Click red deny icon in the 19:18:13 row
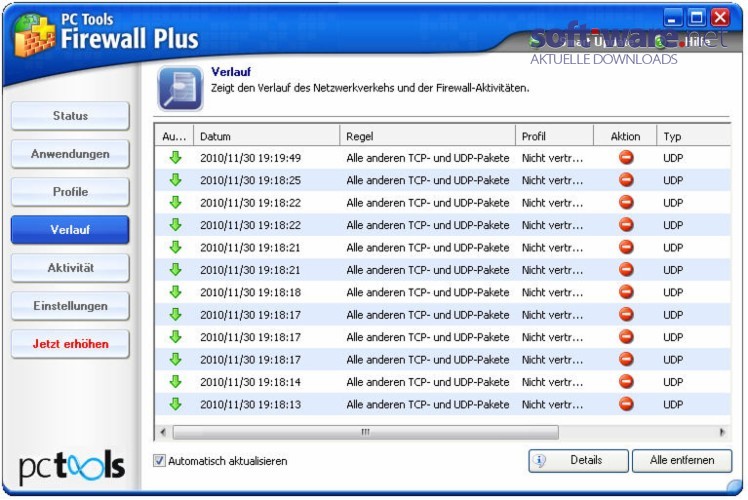The height and width of the screenshot is (500, 748). (x=626, y=404)
